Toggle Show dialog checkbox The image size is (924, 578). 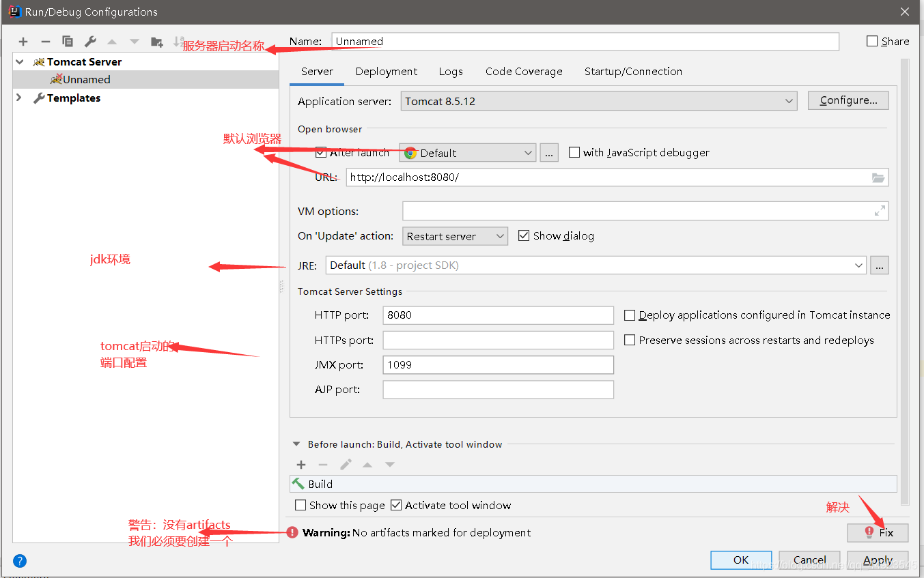[524, 235]
